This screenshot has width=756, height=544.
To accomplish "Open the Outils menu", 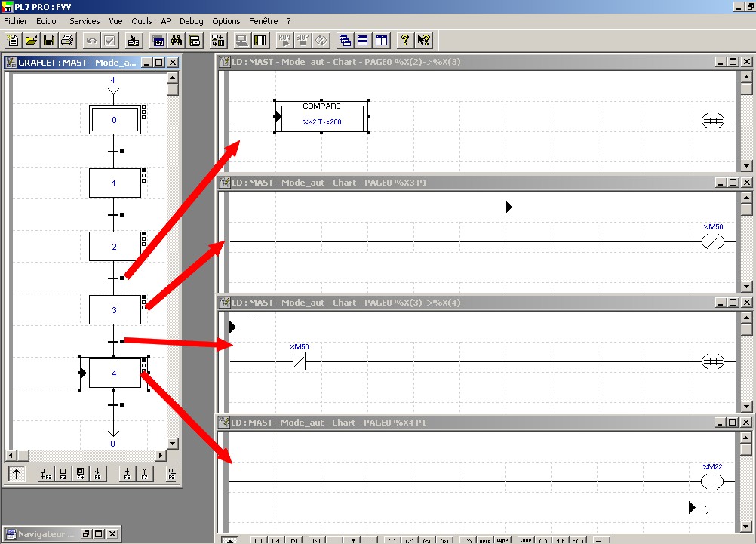I will [141, 21].
